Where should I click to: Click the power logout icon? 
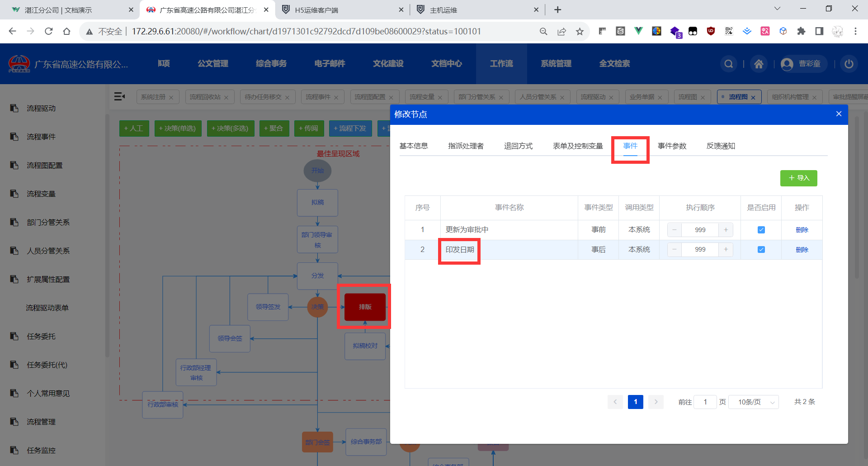[849, 64]
